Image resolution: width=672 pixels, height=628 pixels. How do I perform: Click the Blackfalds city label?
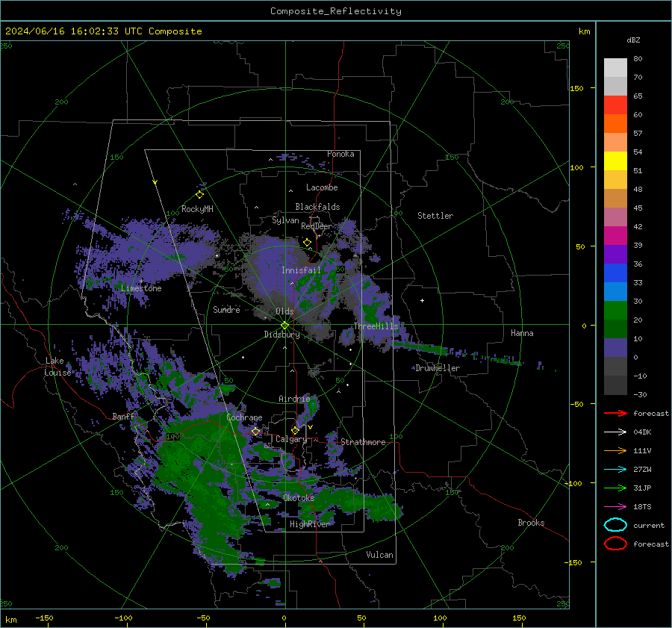[x=317, y=207]
